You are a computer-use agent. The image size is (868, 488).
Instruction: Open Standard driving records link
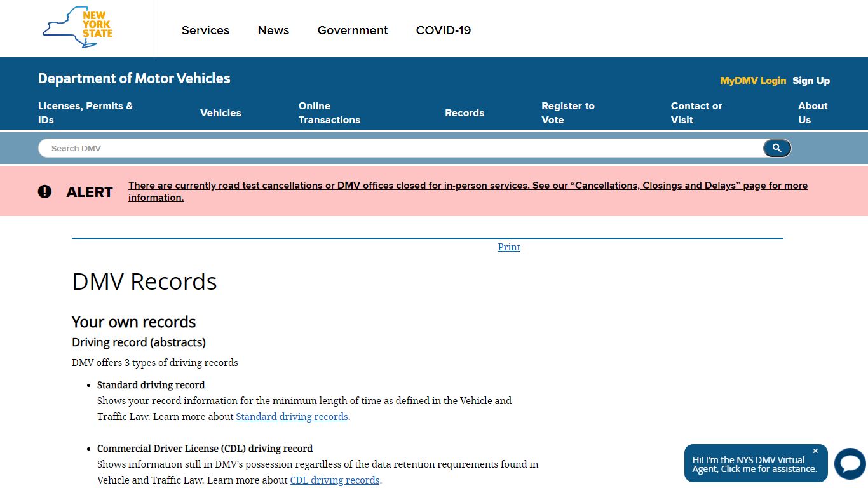(292, 417)
